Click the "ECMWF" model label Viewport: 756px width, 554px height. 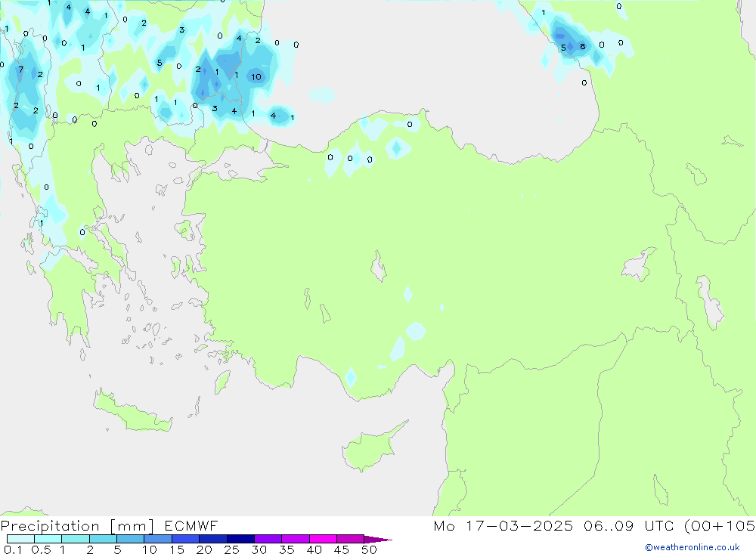(191, 526)
